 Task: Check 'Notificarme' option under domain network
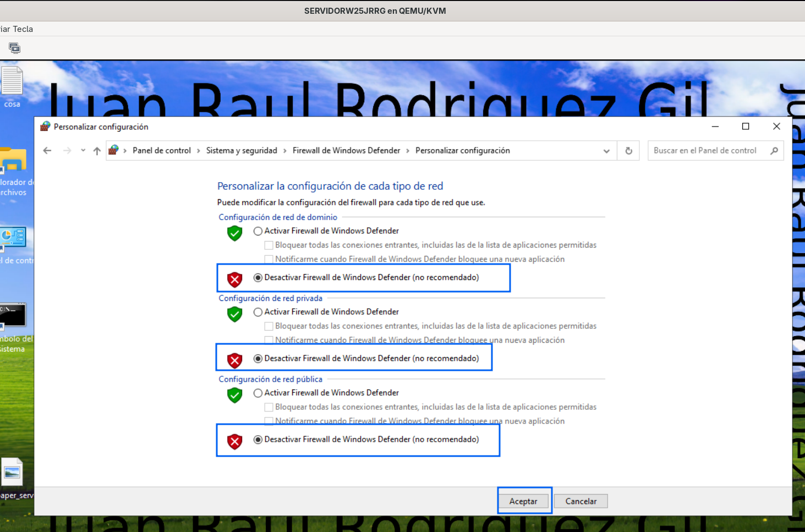tap(269, 259)
